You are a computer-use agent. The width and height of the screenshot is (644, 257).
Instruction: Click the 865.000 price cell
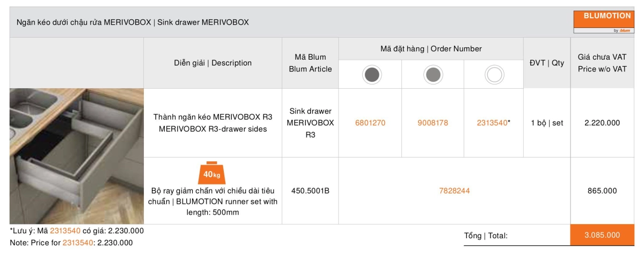click(602, 190)
